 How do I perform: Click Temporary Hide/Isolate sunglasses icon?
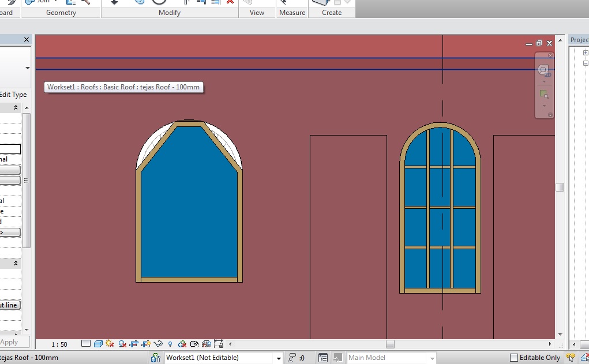[158, 344]
